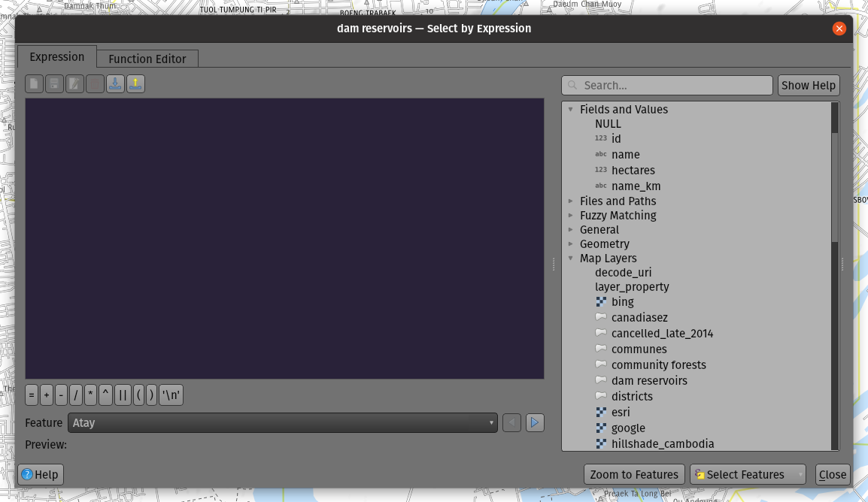Click the Zoom to Features button
The image size is (868, 502).
(634, 475)
